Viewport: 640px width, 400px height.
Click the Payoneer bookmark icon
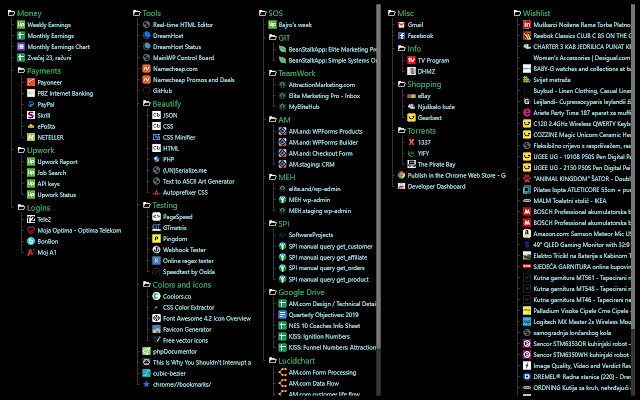31,82
